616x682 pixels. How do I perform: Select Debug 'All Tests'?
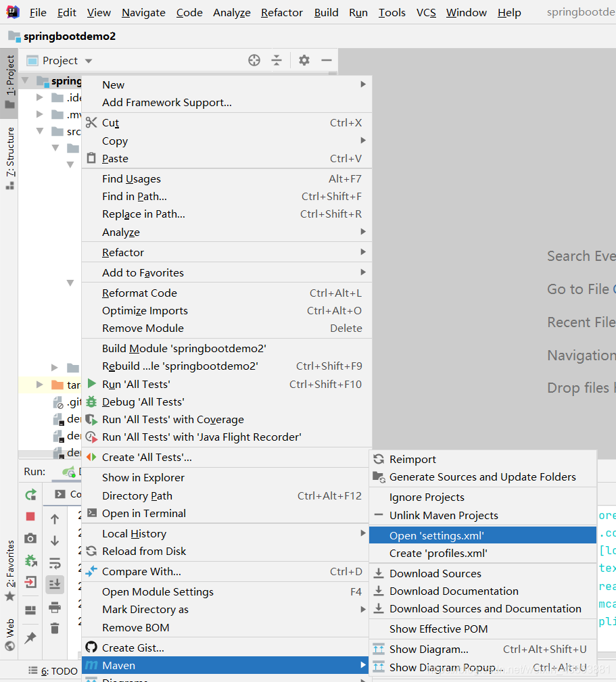coord(227,402)
